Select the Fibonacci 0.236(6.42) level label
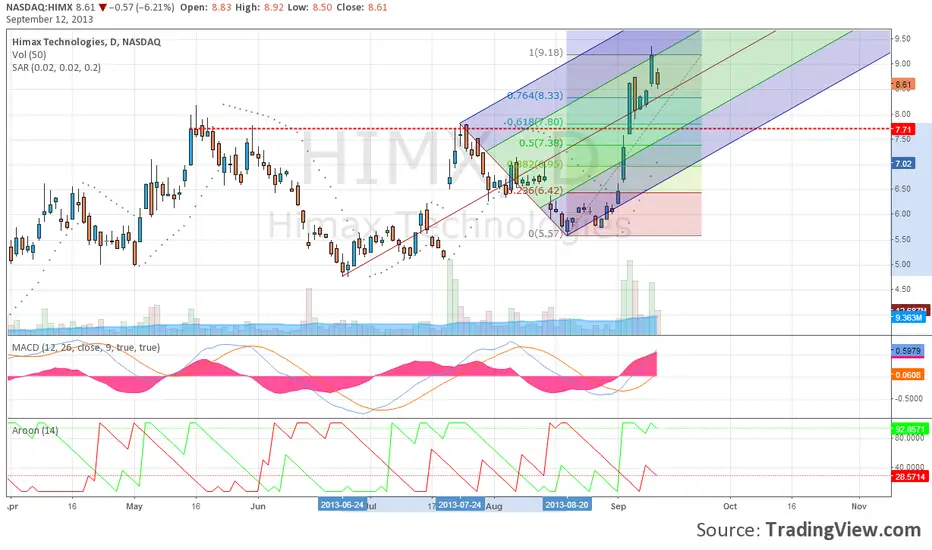Screen dimensions: 932x550 click(x=537, y=190)
